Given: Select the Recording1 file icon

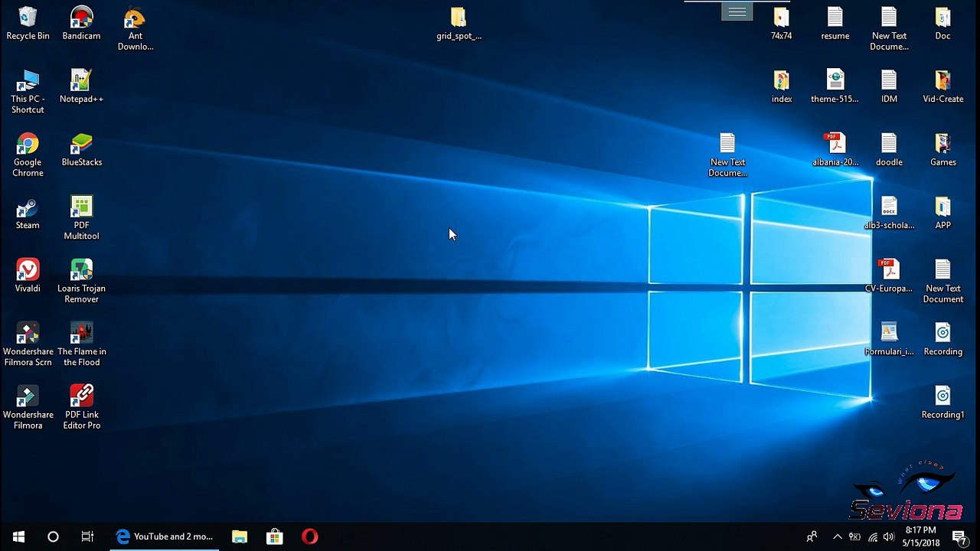Looking at the screenshot, I should 942,403.
